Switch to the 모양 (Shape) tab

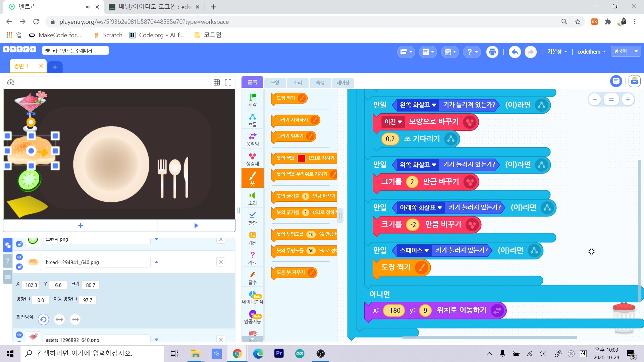[x=275, y=82]
